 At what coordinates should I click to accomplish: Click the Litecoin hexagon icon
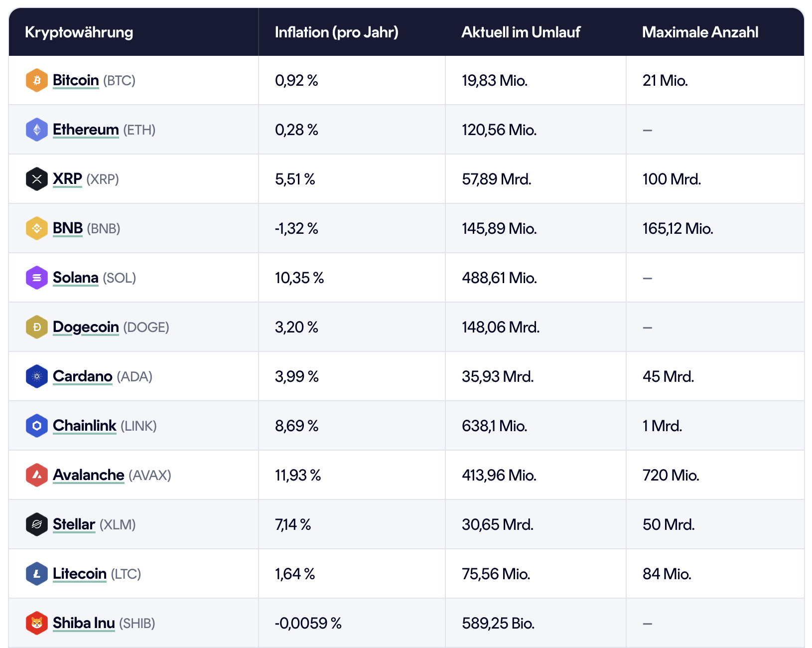[37, 574]
